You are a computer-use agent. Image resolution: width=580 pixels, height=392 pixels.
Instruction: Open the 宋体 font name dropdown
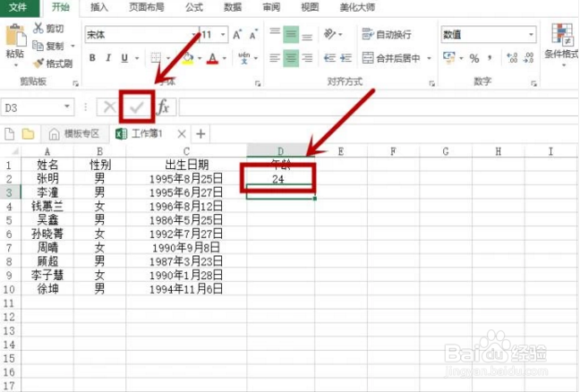(194, 35)
